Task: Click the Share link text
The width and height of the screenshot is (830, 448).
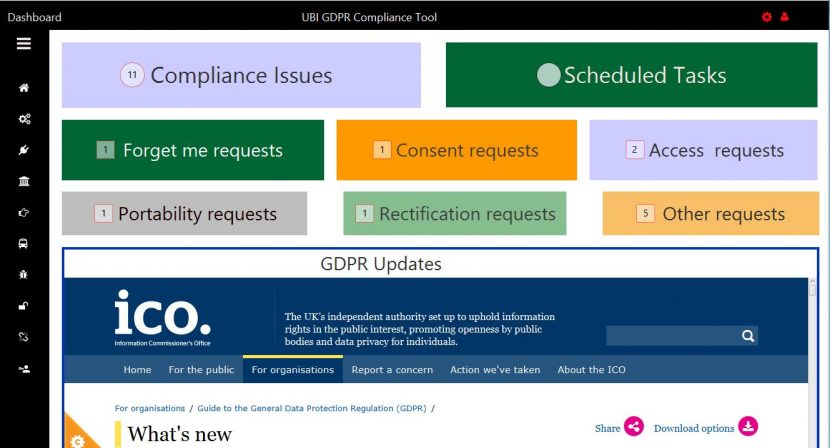Action: tap(607, 428)
